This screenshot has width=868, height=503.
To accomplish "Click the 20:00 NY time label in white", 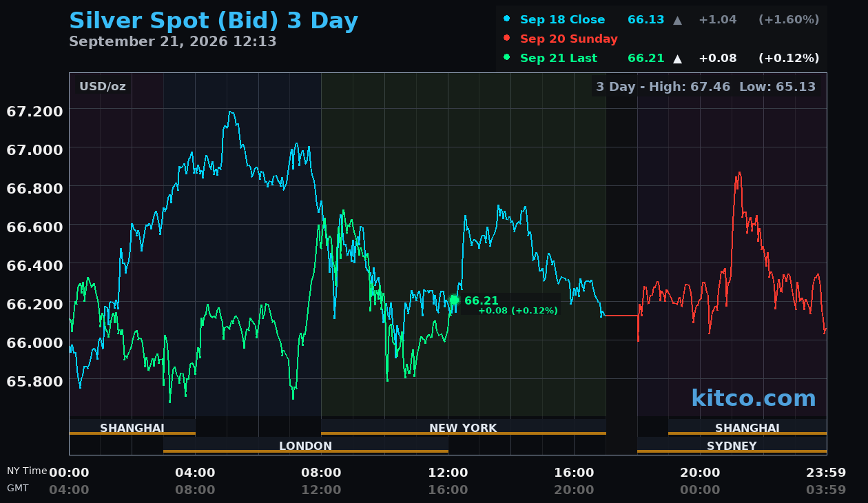I will coord(700,473).
